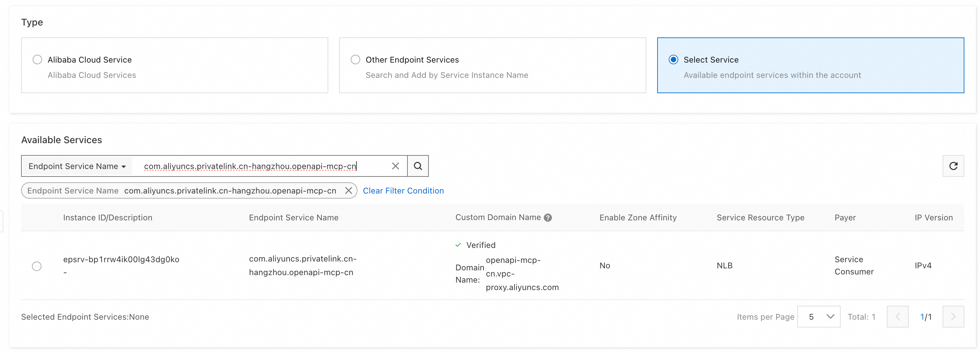This screenshot has width=980, height=353.
Task: Click the Endpoint Service Name column header
Action: point(293,217)
